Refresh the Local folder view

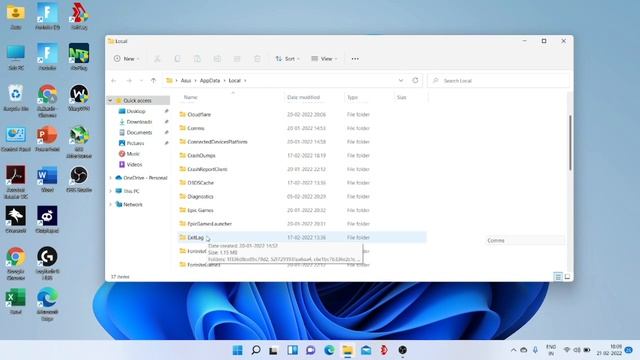tap(415, 80)
